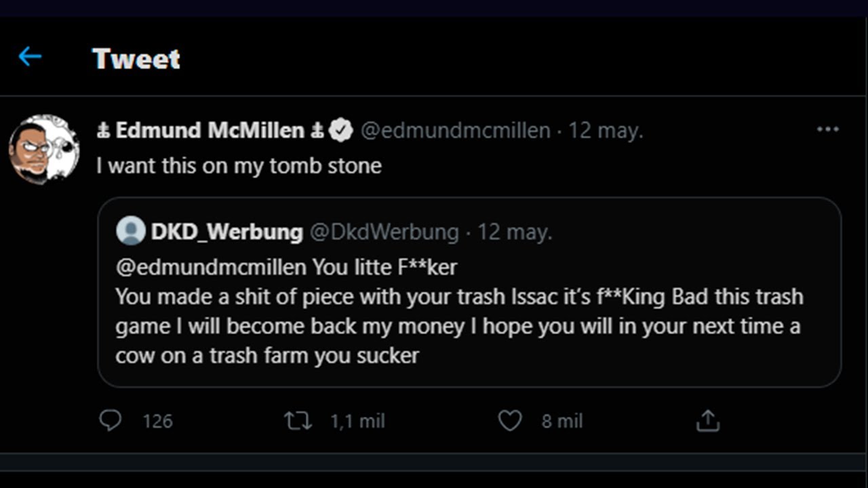
Task: Click the DKD_Werbung default avatar icon
Action: coord(131,231)
